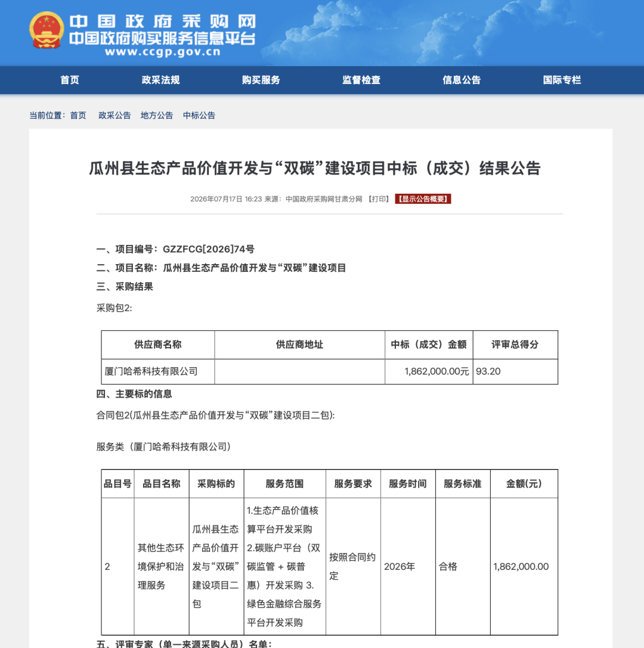Open the 首页 navigation menu item

(70, 80)
